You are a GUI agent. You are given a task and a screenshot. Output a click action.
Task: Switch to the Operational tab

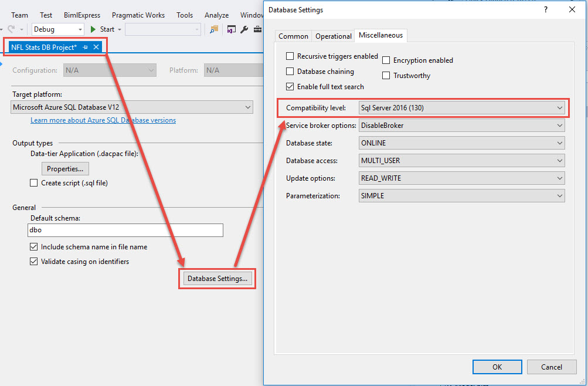[x=332, y=35]
